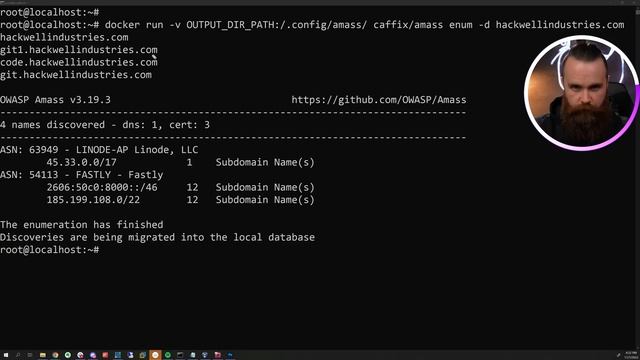Screen dimensions: 640x360
Task: Click 'ASN: 54113 - FASTLY - Fastly' line
Action: pos(82,175)
